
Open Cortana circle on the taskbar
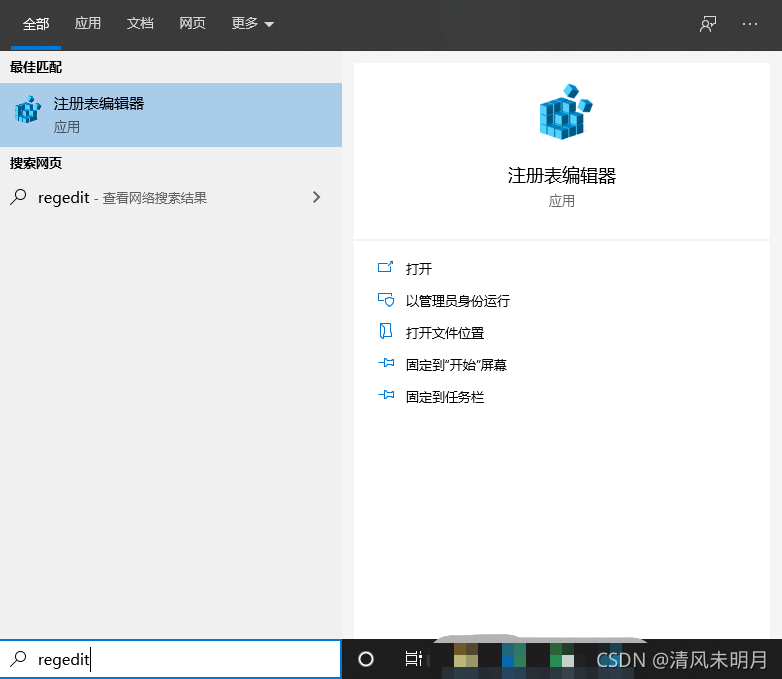pyautogui.click(x=366, y=659)
